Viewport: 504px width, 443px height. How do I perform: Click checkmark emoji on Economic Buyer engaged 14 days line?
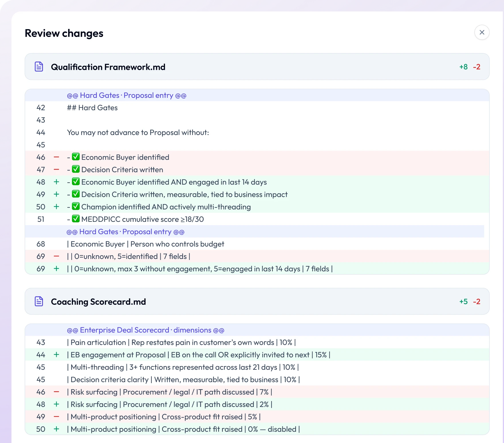[76, 181]
